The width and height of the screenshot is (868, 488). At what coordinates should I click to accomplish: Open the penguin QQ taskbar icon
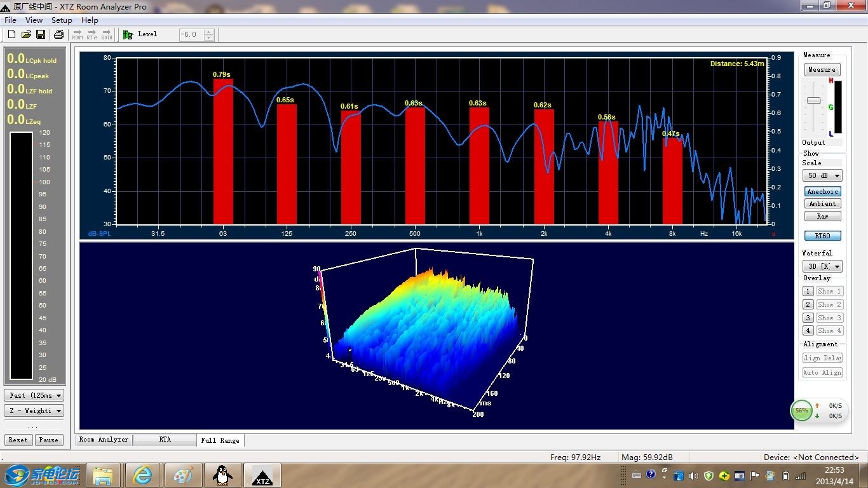[222, 475]
